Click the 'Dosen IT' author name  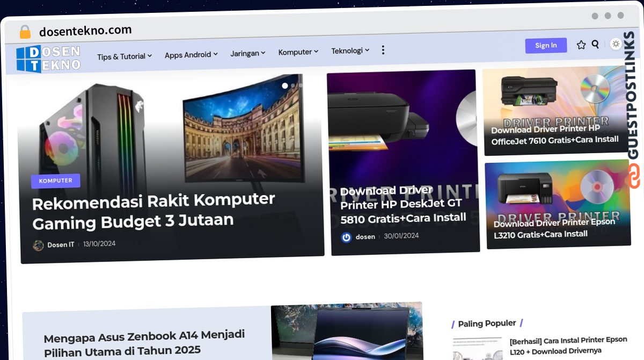(61, 245)
